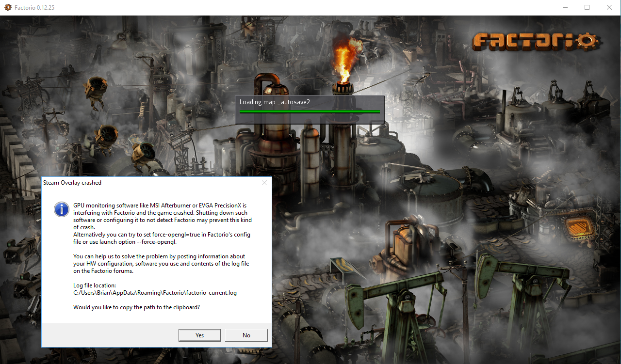Viewport: 621px width, 364px height.
Task: Click 'Would you like to copy the path' text
Action: (136, 307)
